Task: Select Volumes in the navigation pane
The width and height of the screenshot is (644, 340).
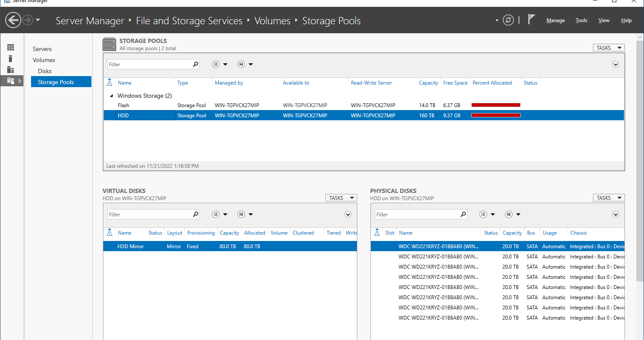Action: (44, 60)
